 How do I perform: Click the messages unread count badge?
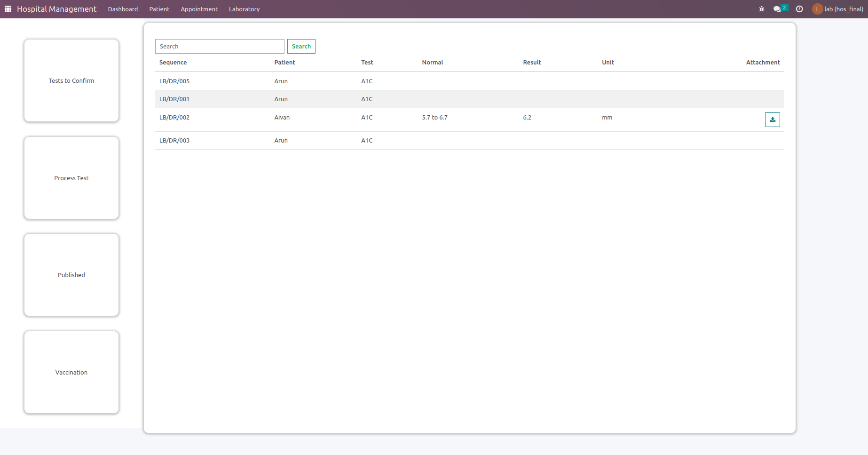pos(784,8)
